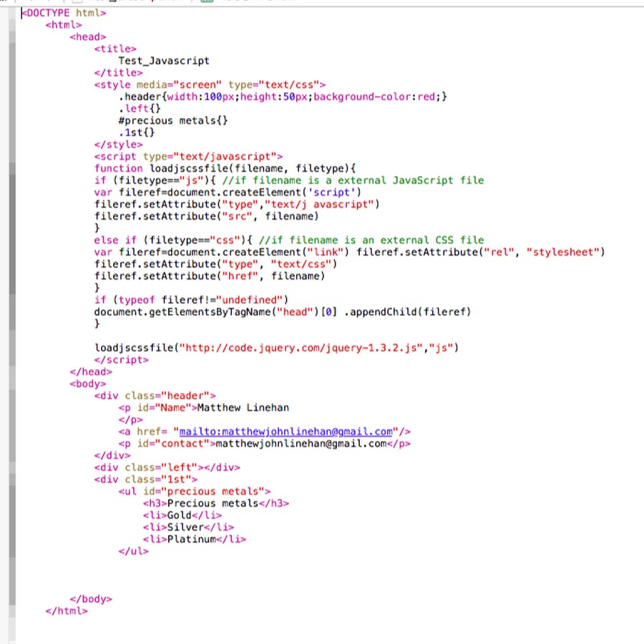Click the setAttribute("type", "text/css") line
Image resolution: width=644 pixels, height=644 pixels.
(x=215, y=264)
